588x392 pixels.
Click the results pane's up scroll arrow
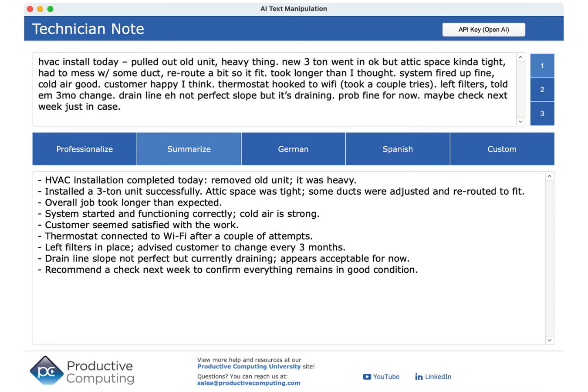(550, 176)
